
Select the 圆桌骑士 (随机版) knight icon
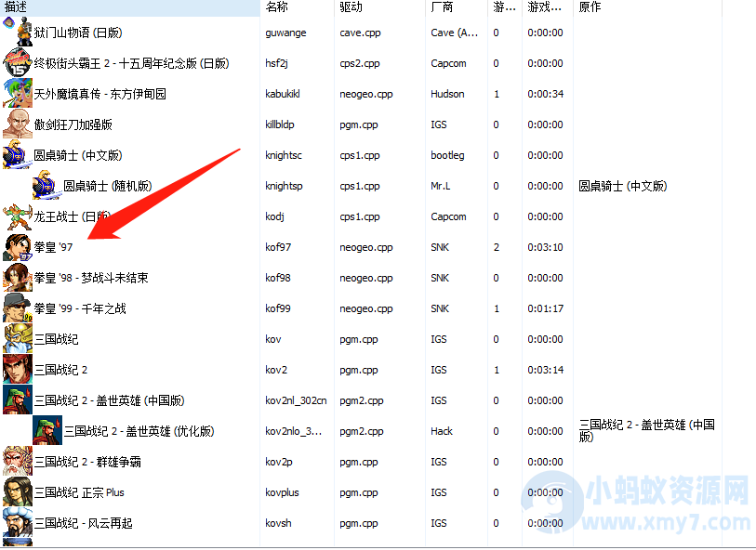tap(47, 186)
